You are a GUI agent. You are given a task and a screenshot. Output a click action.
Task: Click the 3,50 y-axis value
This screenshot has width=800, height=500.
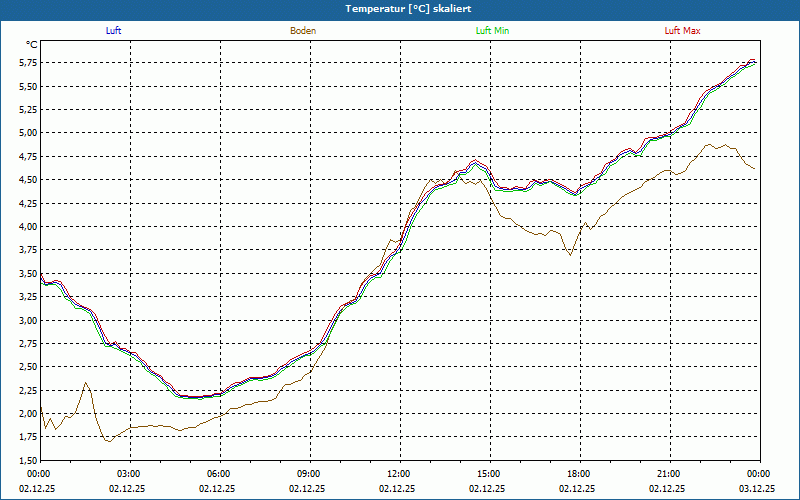coord(28,273)
